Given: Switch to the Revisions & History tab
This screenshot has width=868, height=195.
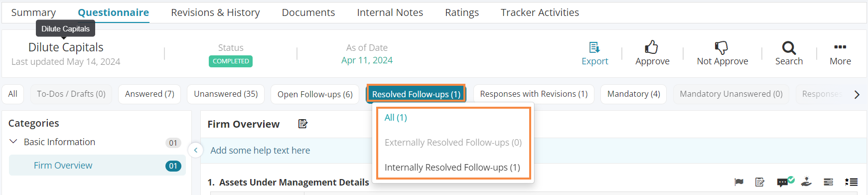Looking at the screenshot, I should [215, 12].
